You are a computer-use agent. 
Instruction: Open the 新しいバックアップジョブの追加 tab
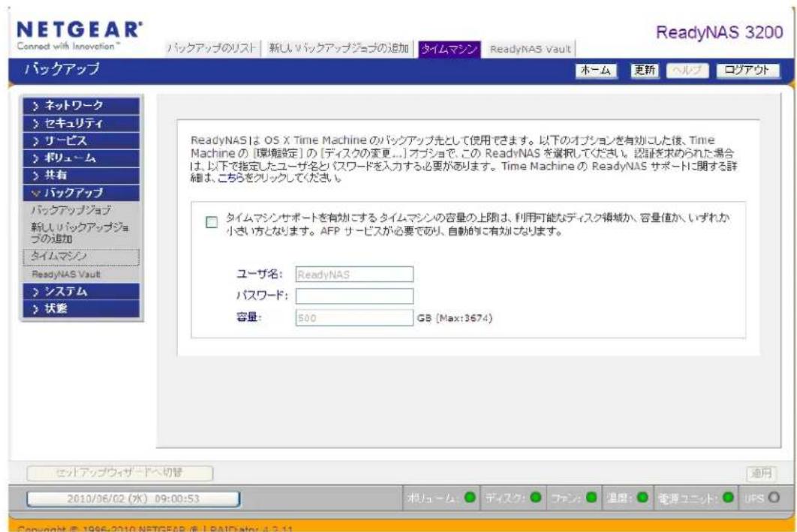[338, 49]
